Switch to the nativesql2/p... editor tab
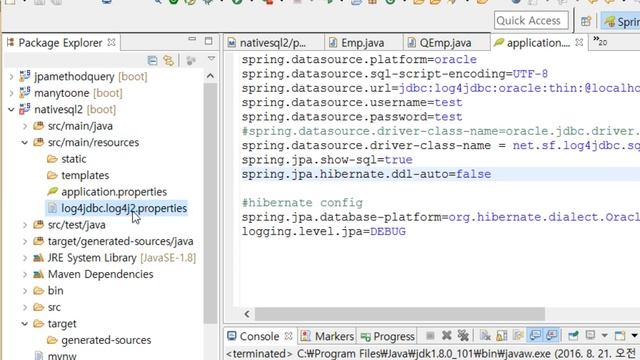The height and width of the screenshot is (360, 640). tap(273, 43)
